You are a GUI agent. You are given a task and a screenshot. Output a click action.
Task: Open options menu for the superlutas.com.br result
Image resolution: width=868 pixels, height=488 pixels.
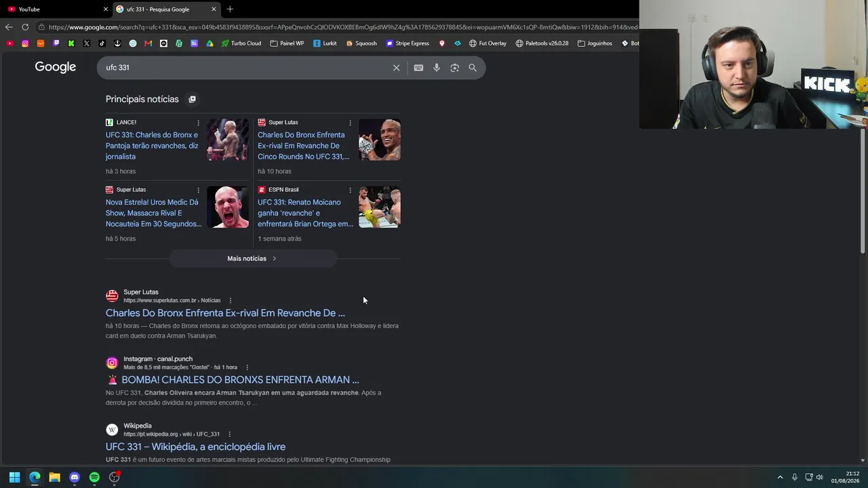tap(231, 300)
